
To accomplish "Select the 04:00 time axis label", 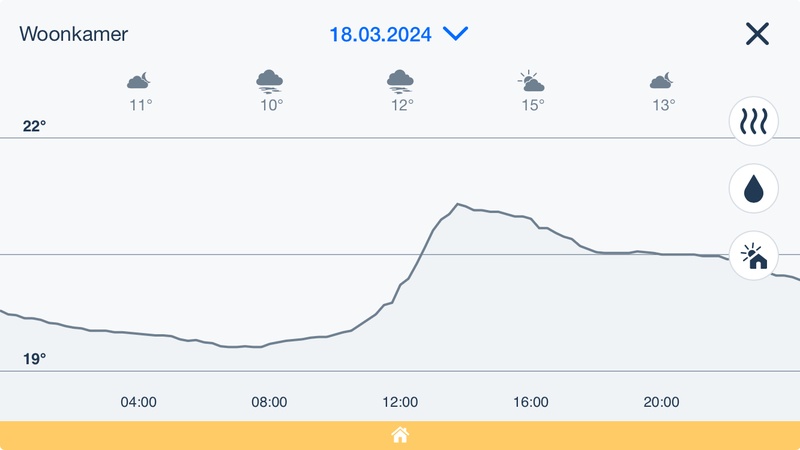I will (139, 402).
